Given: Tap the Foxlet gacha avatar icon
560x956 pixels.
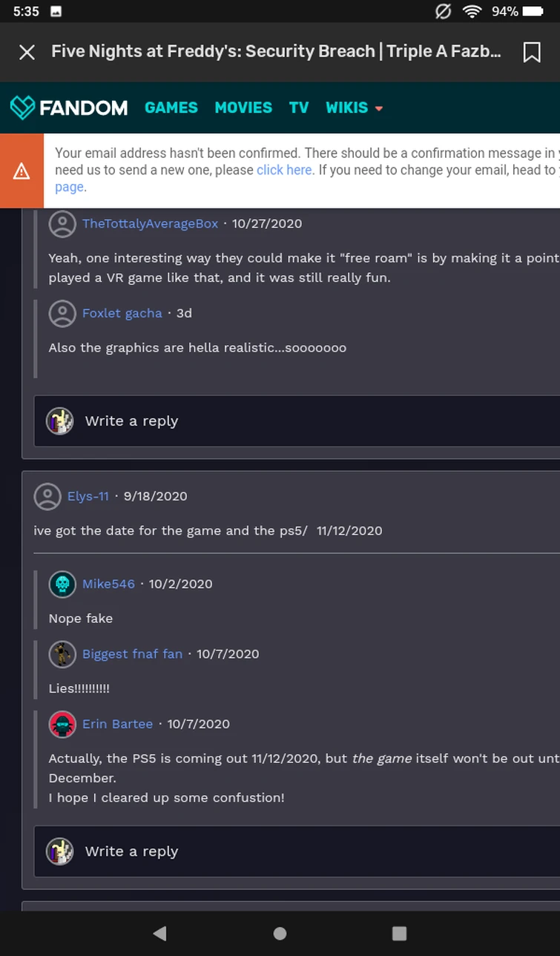Looking at the screenshot, I should (x=62, y=313).
